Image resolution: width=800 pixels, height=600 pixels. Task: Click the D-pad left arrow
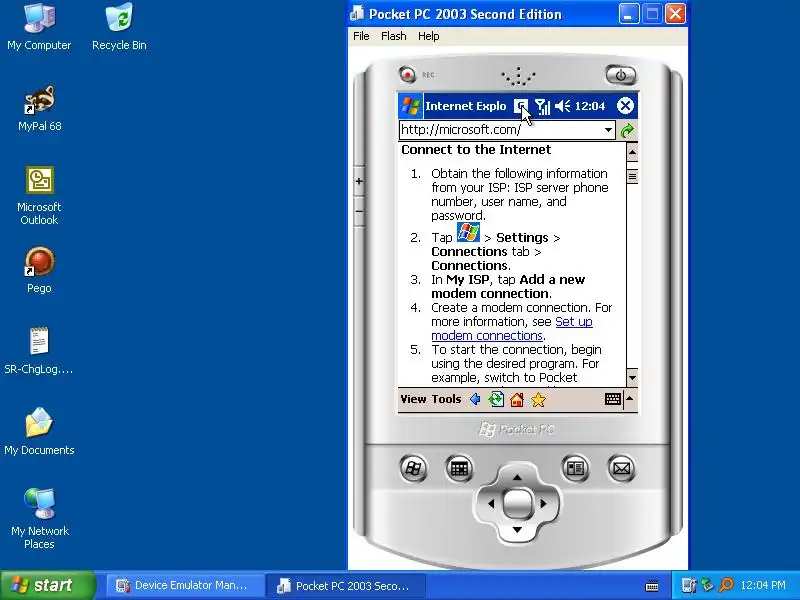(x=491, y=504)
